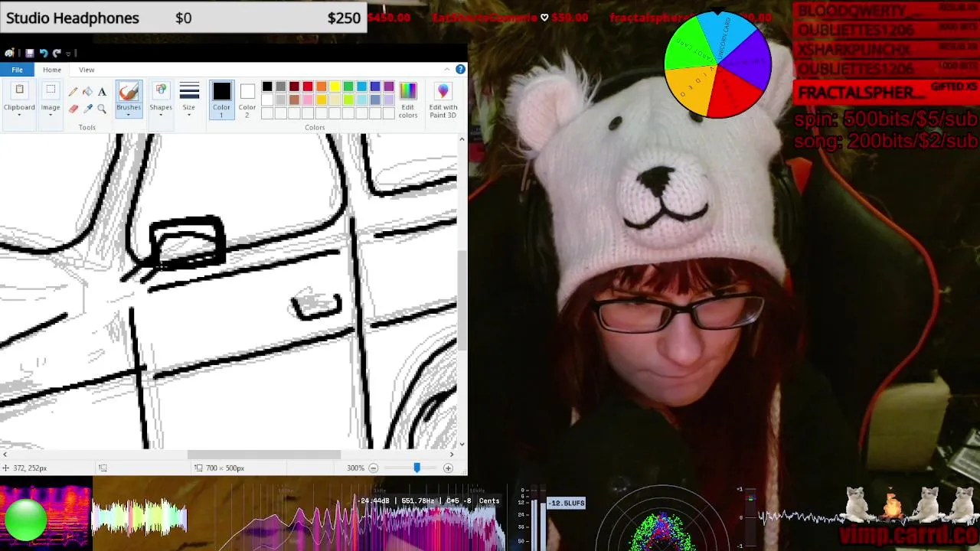Image resolution: width=980 pixels, height=551 pixels.
Task: Expand the Brushes dropdown arrow
Action: point(129,115)
